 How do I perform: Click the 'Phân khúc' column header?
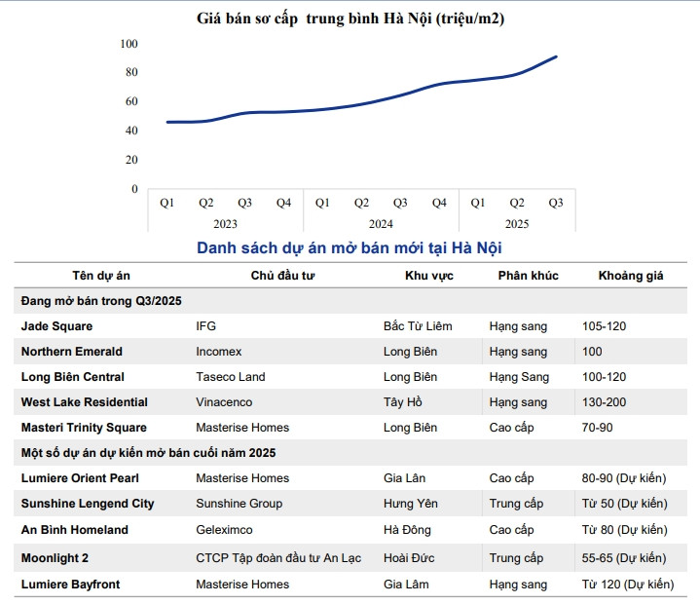tap(528, 276)
